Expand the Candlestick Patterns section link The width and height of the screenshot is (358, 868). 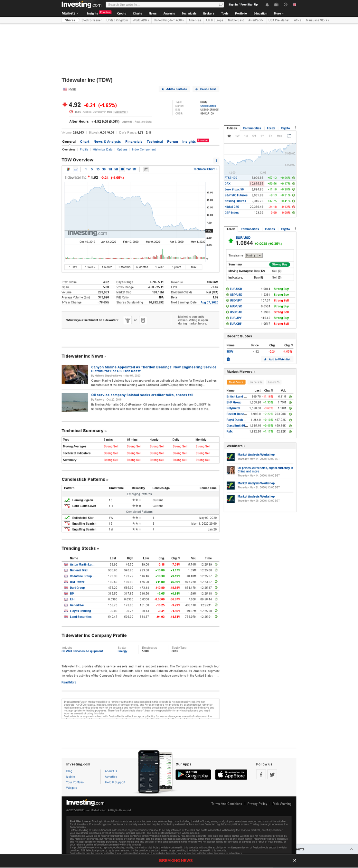coord(85,480)
